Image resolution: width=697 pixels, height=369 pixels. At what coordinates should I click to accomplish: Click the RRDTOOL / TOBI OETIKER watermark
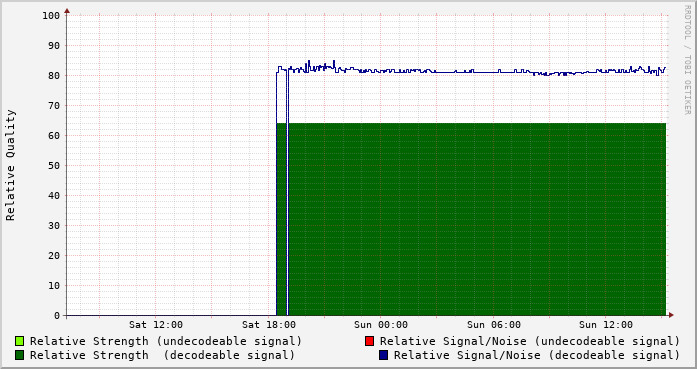point(687,60)
